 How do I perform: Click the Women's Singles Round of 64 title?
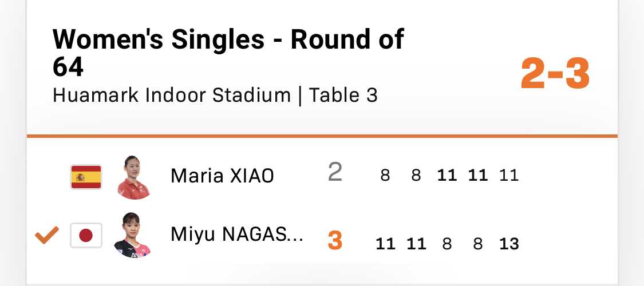228,53
